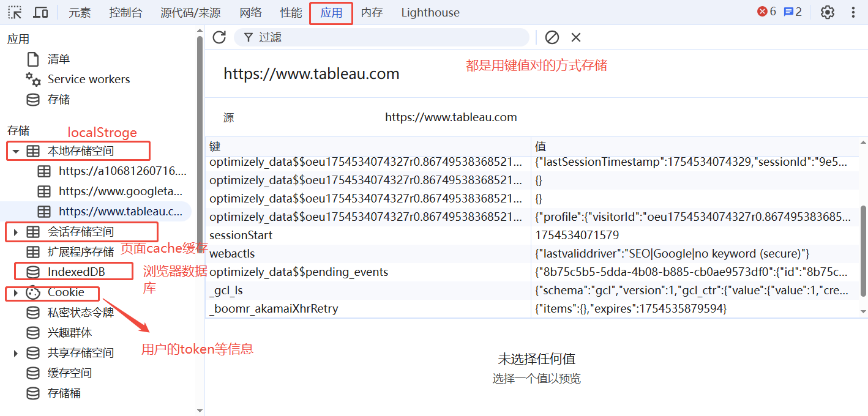Image resolution: width=868 pixels, height=416 pixels.
Task: Click the lastSessionTimestamp value cell
Action: pos(695,162)
